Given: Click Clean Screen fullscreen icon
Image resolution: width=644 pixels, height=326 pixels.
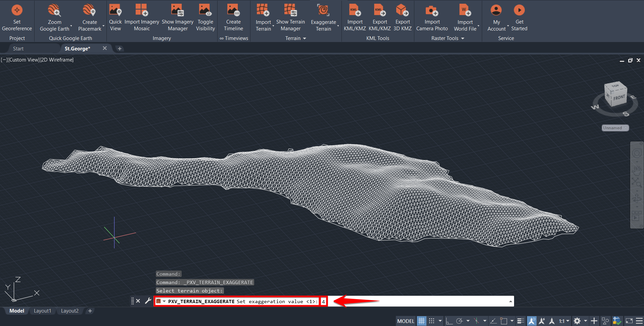Looking at the screenshot, I should tap(629, 321).
